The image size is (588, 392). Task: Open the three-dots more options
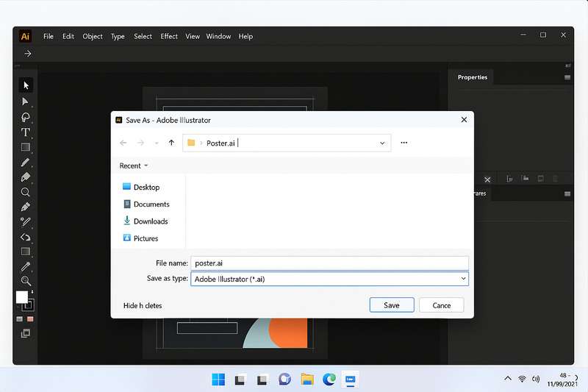[x=404, y=143]
